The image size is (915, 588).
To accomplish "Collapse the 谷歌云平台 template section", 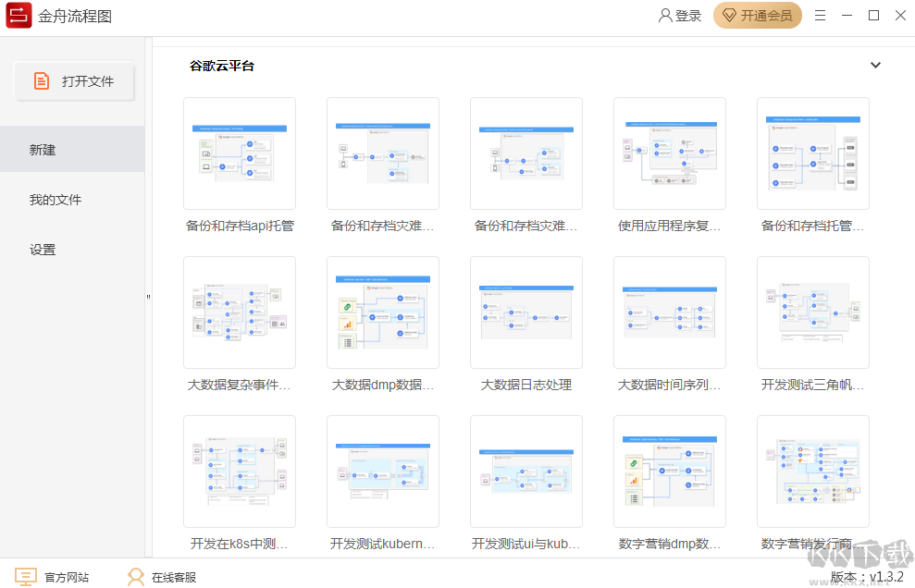I will [875, 65].
